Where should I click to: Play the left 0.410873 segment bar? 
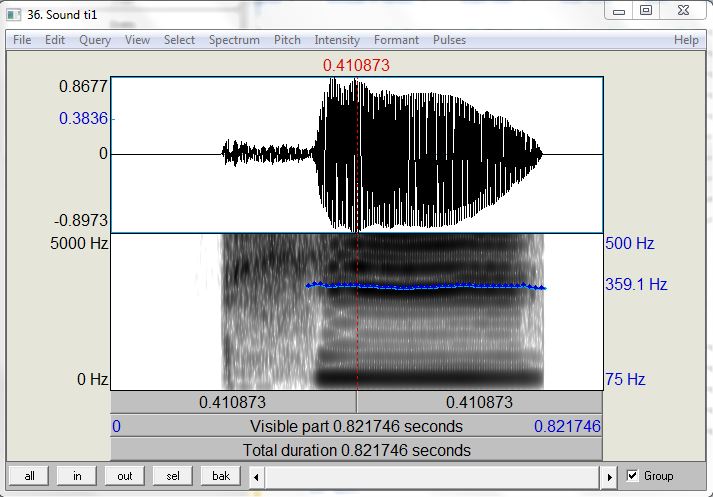pyautogui.click(x=233, y=402)
